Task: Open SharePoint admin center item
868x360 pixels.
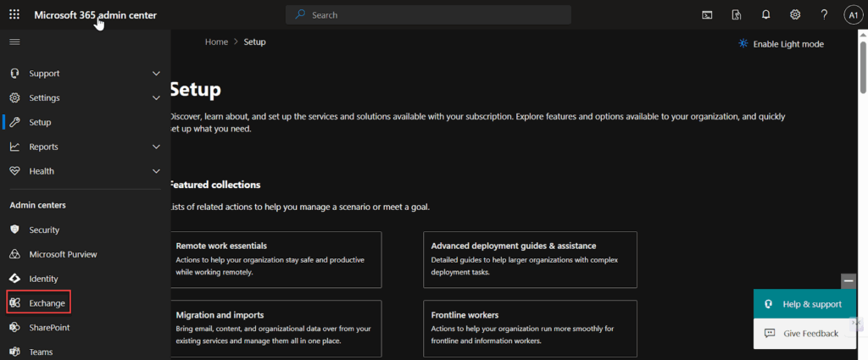Action: (x=49, y=327)
